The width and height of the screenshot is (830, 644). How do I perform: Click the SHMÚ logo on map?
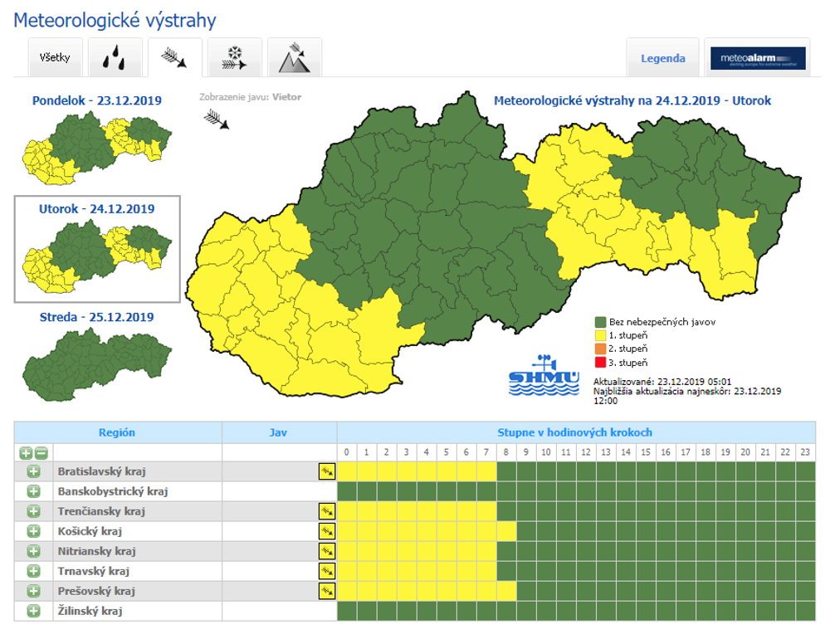tap(544, 377)
